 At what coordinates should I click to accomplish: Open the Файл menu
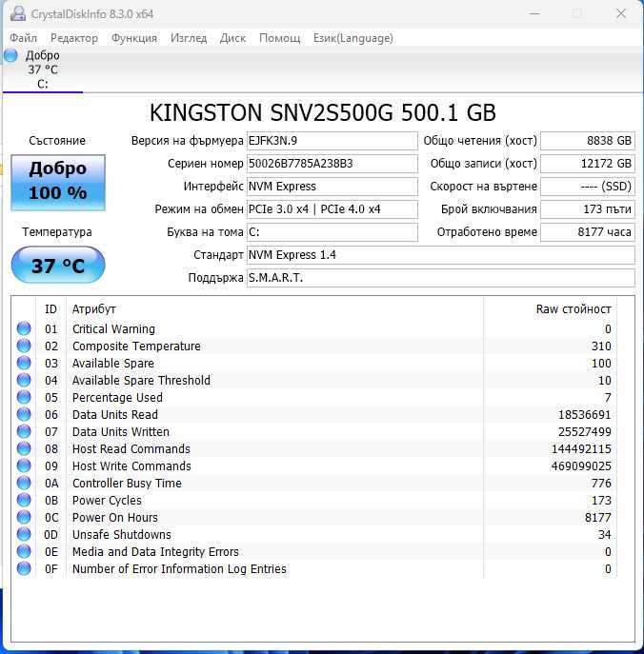[24, 38]
